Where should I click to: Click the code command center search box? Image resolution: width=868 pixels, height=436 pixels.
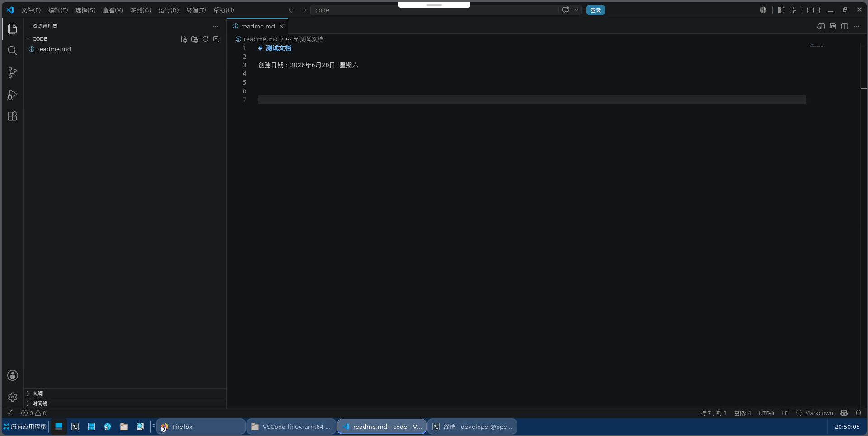tap(446, 10)
